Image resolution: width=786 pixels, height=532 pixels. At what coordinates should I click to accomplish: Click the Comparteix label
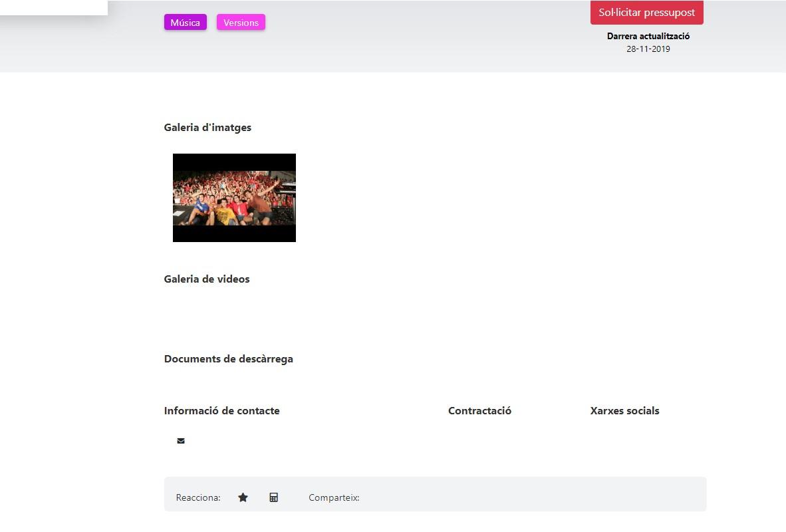tap(334, 498)
